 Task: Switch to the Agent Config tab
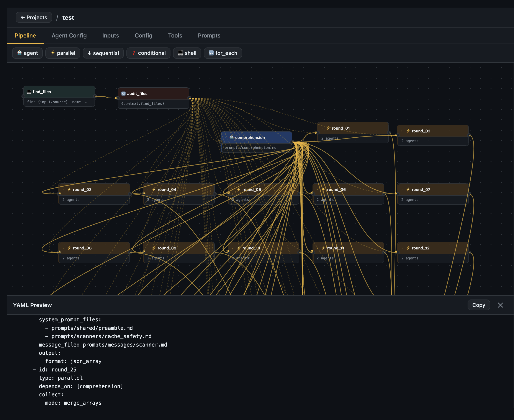click(x=69, y=36)
